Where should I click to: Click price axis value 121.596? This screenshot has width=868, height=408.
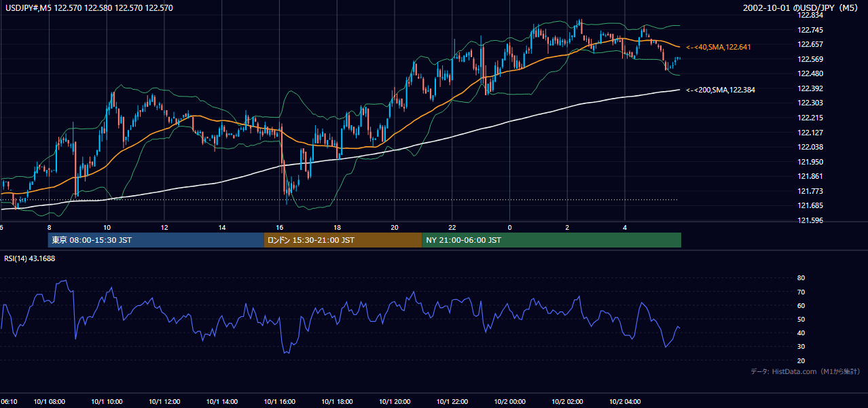(810, 220)
